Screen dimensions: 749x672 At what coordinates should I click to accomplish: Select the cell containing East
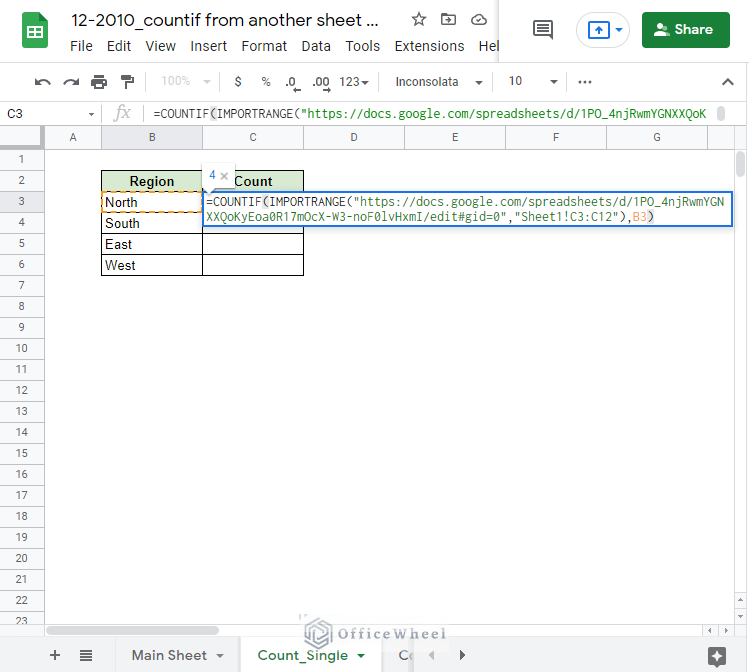coord(152,244)
